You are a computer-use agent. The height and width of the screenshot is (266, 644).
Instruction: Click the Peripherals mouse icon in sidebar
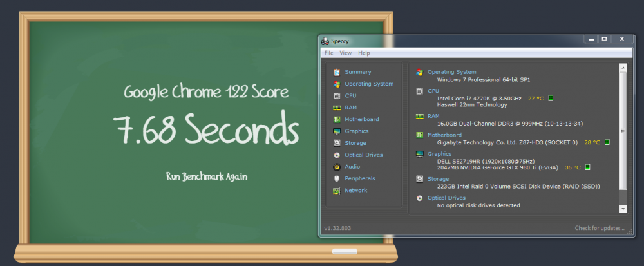coord(337,178)
